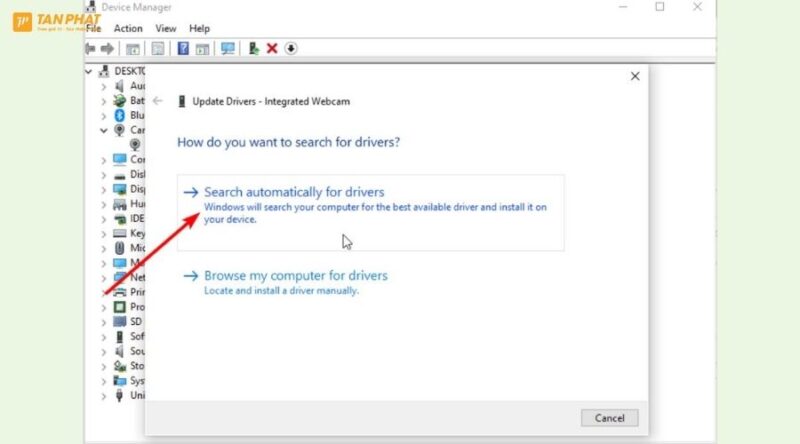Choose Browse my computer for drivers
The height and width of the screenshot is (444, 800).
pyautogui.click(x=295, y=275)
